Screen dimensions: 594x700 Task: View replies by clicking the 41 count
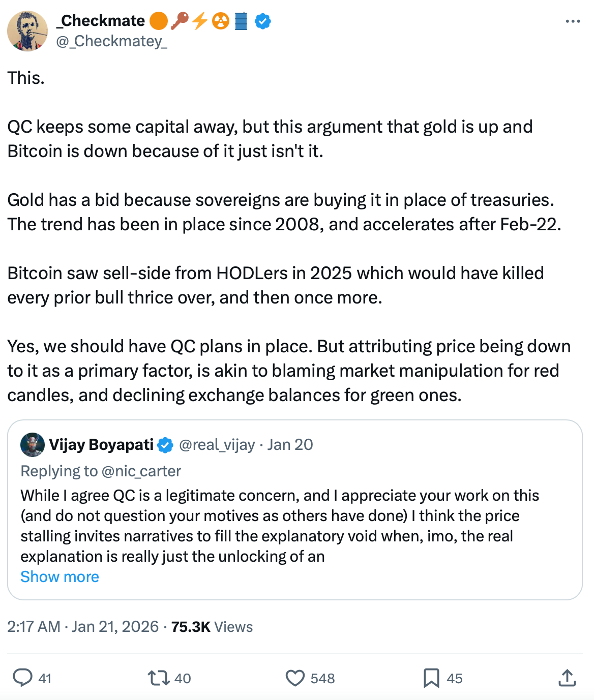point(45,678)
